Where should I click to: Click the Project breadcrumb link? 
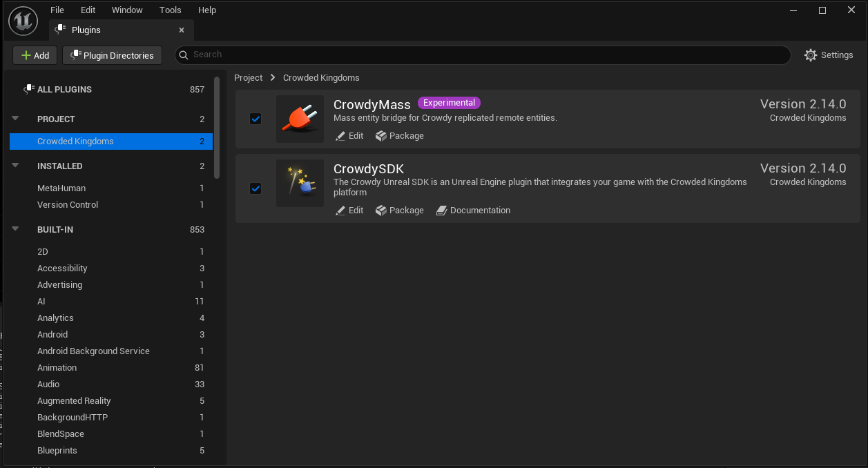pos(249,77)
